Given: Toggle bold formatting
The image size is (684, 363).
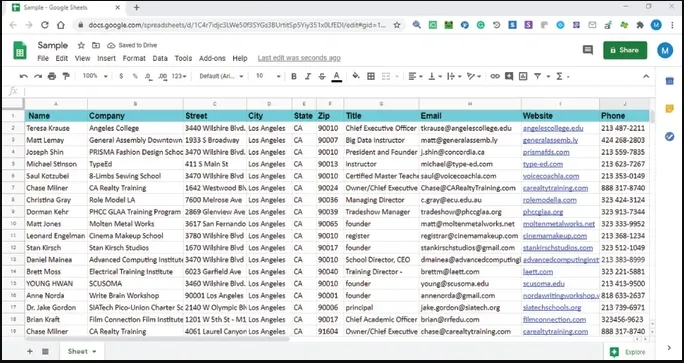Looking at the screenshot, I should (294, 76).
